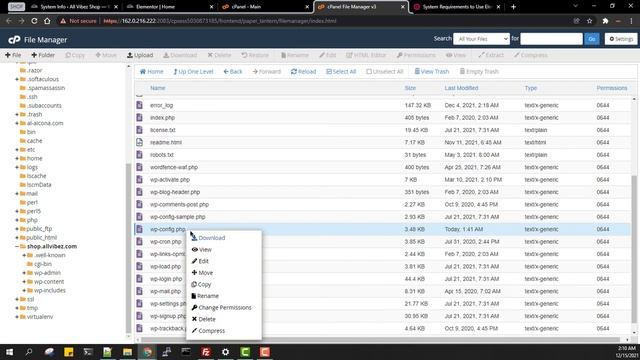Viewport: 640px width, 360px height.
Task: Click the Restore toolbar button
Action: (255, 55)
